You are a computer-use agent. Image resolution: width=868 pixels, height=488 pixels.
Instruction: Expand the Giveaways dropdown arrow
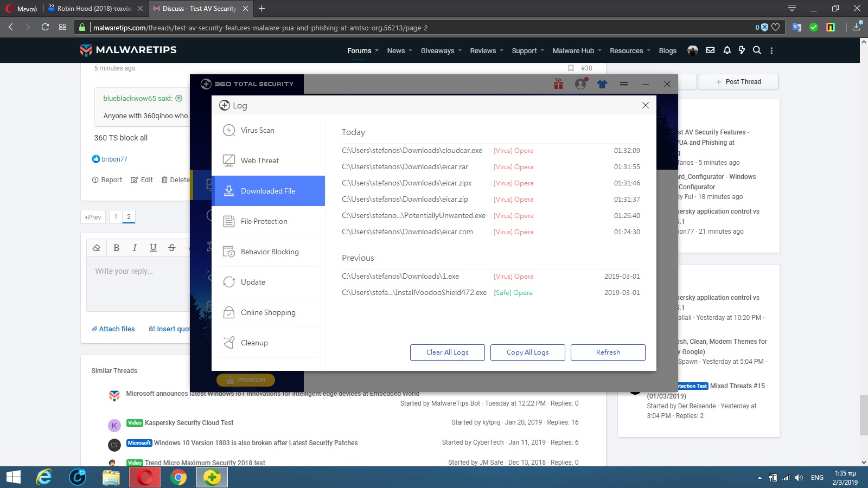pyautogui.click(x=459, y=50)
